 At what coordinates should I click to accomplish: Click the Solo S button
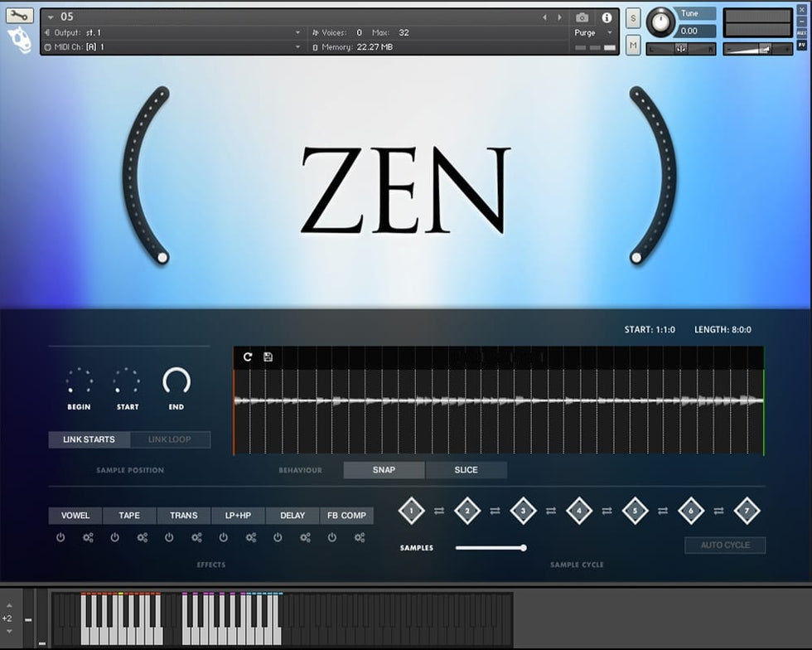tap(633, 19)
